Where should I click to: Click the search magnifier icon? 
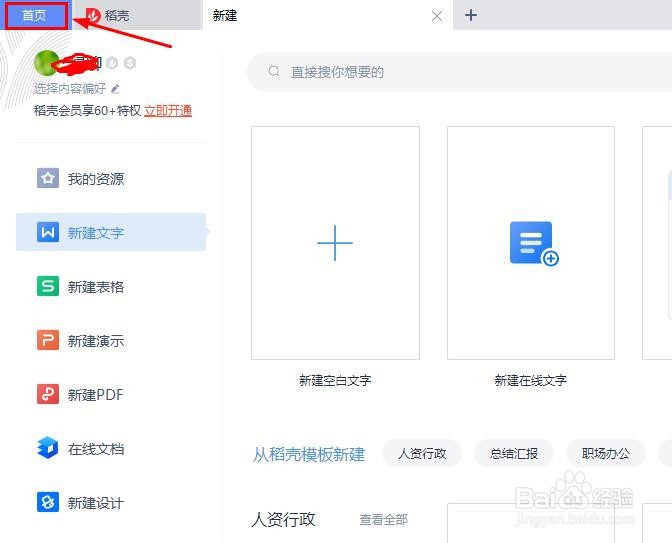(274, 72)
